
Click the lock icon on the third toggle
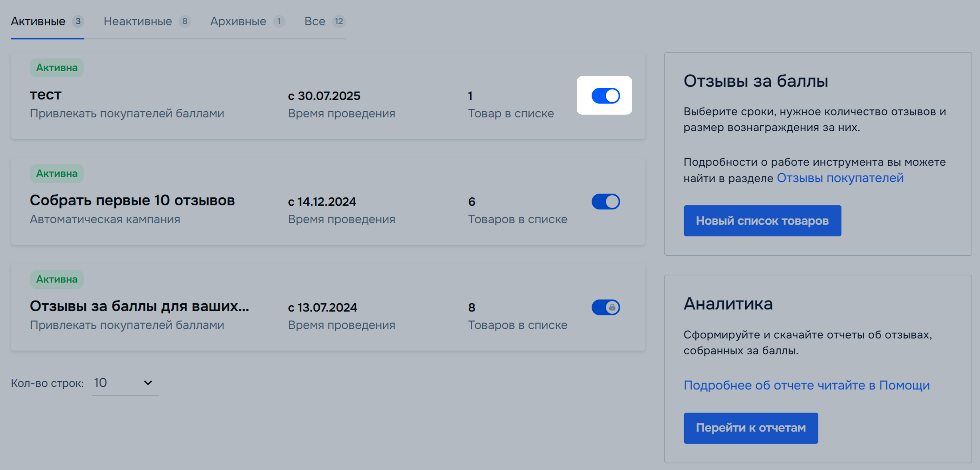click(612, 307)
